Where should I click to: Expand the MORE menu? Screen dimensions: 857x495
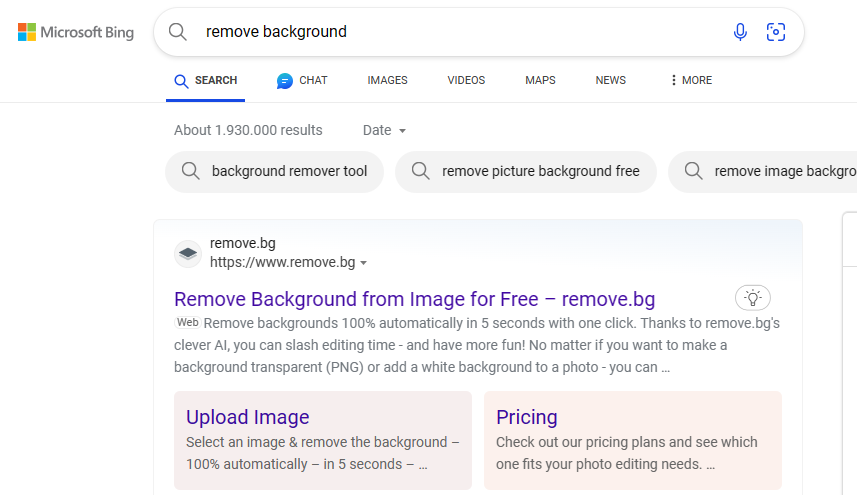click(x=691, y=80)
